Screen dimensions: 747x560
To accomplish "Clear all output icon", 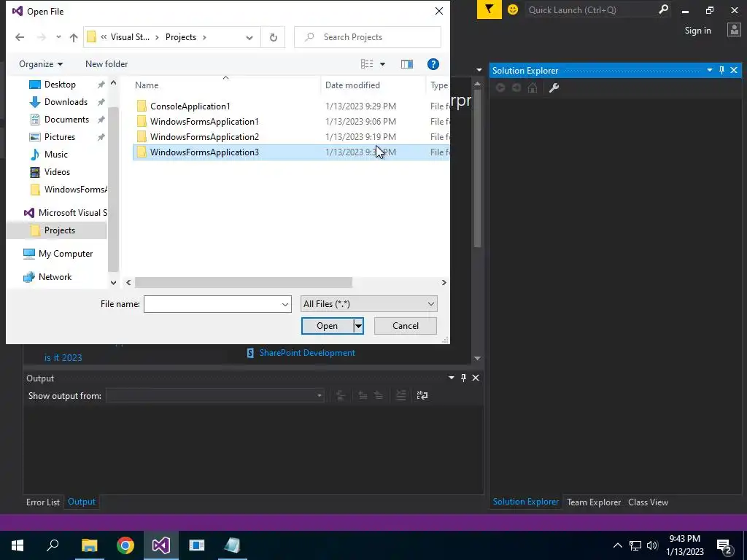I will pyautogui.click(x=401, y=395).
